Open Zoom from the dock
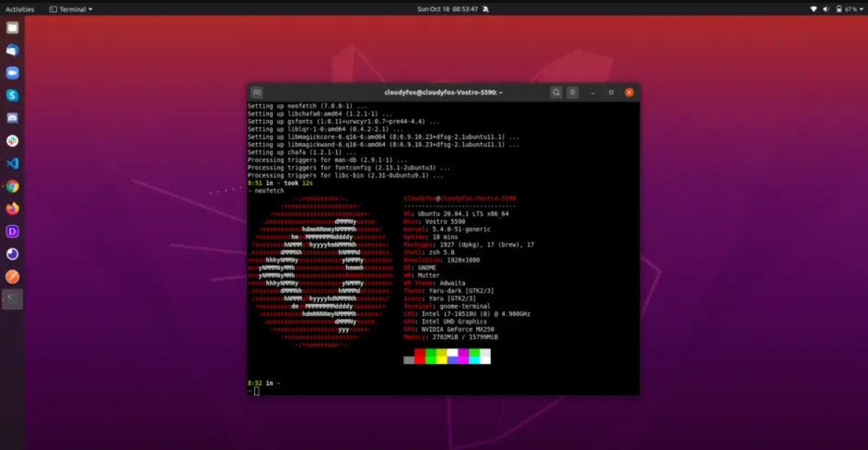The image size is (868, 450). click(x=13, y=73)
